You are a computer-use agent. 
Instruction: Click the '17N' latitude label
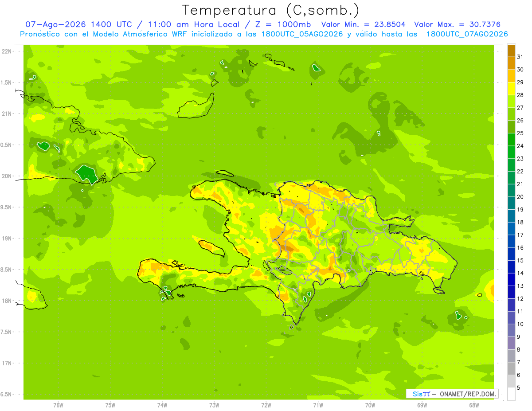coord(6,364)
